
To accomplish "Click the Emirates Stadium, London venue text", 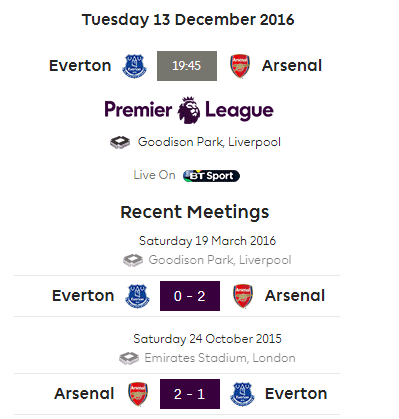I will pyautogui.click(x=220, y=358).
